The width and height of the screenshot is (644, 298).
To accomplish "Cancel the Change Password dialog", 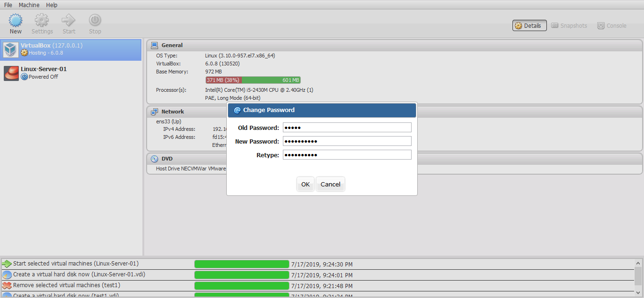I will 330,184.
